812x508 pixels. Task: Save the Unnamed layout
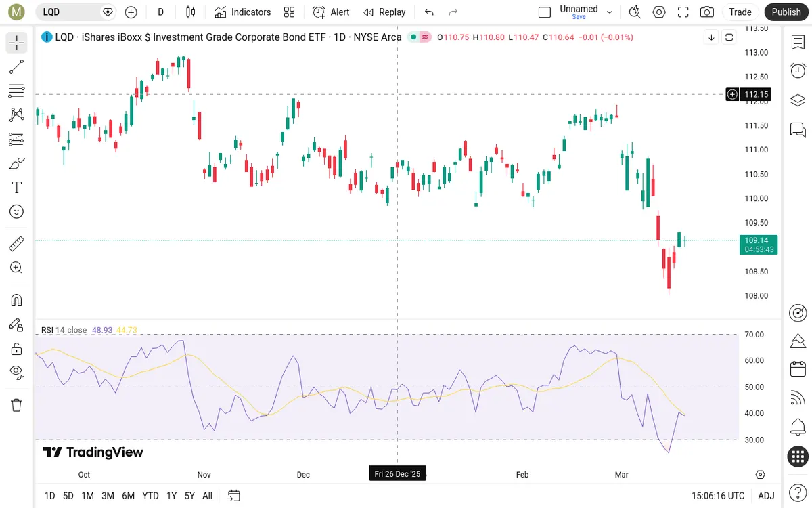point(579,16)
